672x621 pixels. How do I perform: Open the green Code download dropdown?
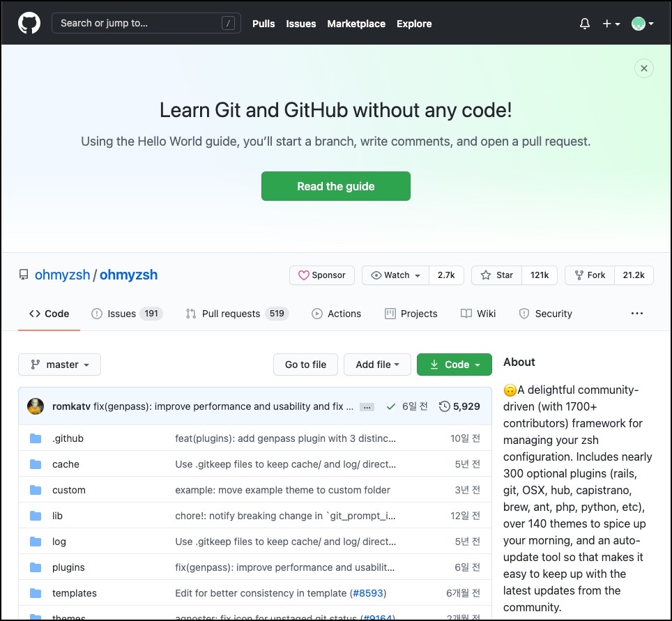coord(455,365)
